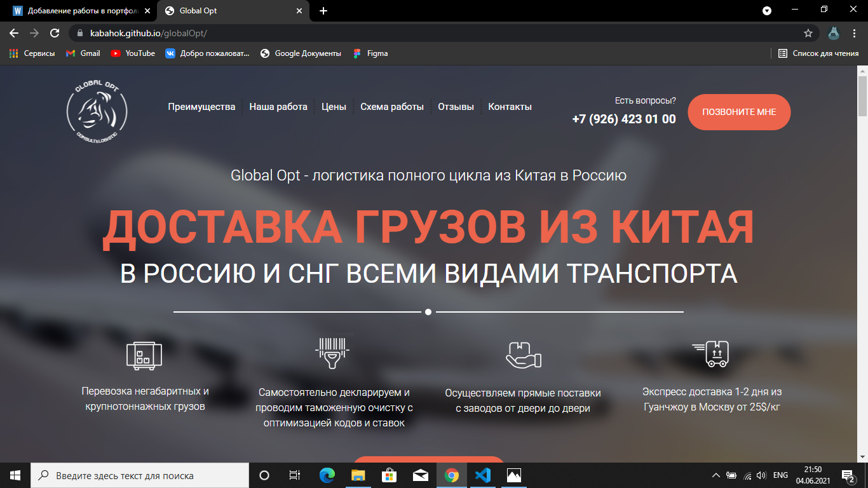This screenshot has width=868, height=488.
Task: Click the express delivery cart icon
Action: [711, 354]
